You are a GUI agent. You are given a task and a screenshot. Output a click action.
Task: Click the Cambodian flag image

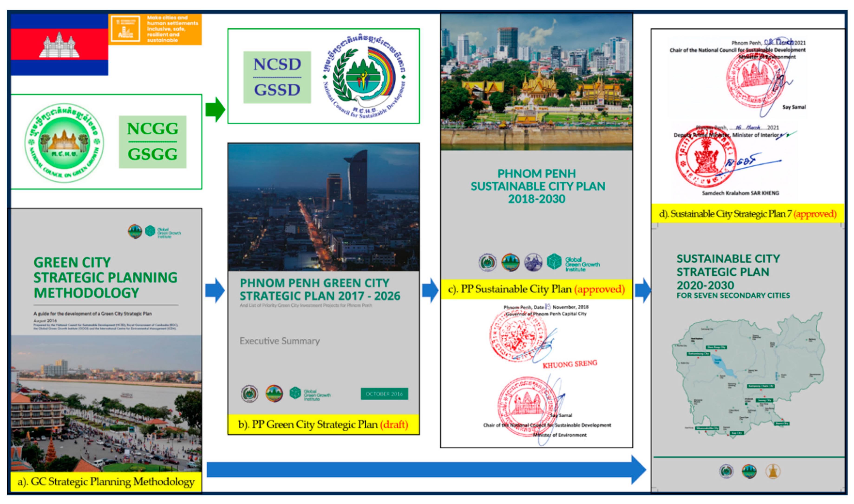[59, 45]
